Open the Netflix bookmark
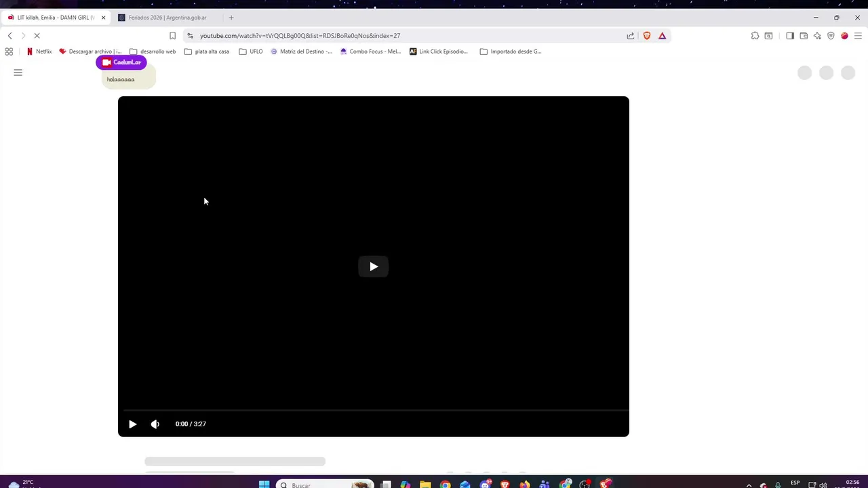 [x=39, y=52]
